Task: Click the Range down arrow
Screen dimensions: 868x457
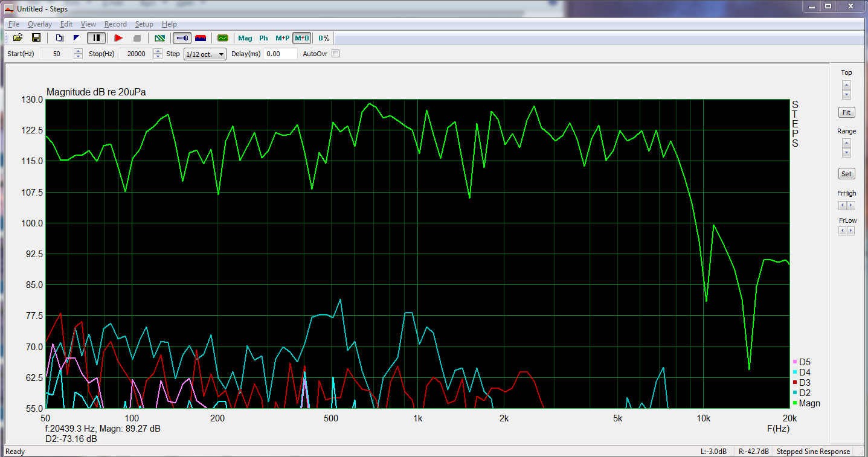Action: pyautogui.click(x=846, y=153)
